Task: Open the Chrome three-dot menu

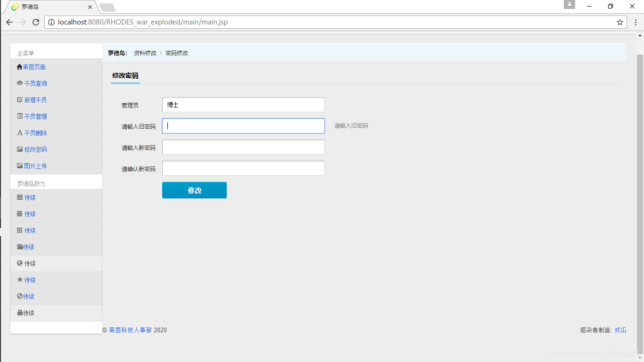Action: tap(636, 22)
